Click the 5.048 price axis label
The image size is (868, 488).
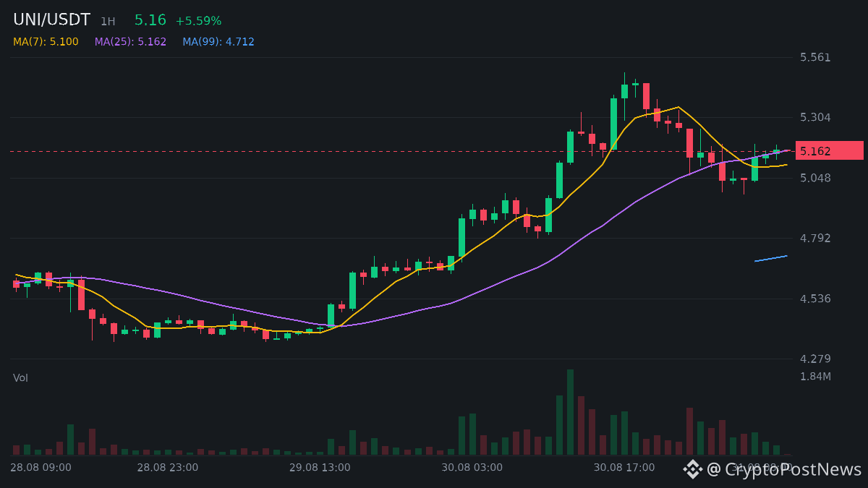(x=815, y=178)
